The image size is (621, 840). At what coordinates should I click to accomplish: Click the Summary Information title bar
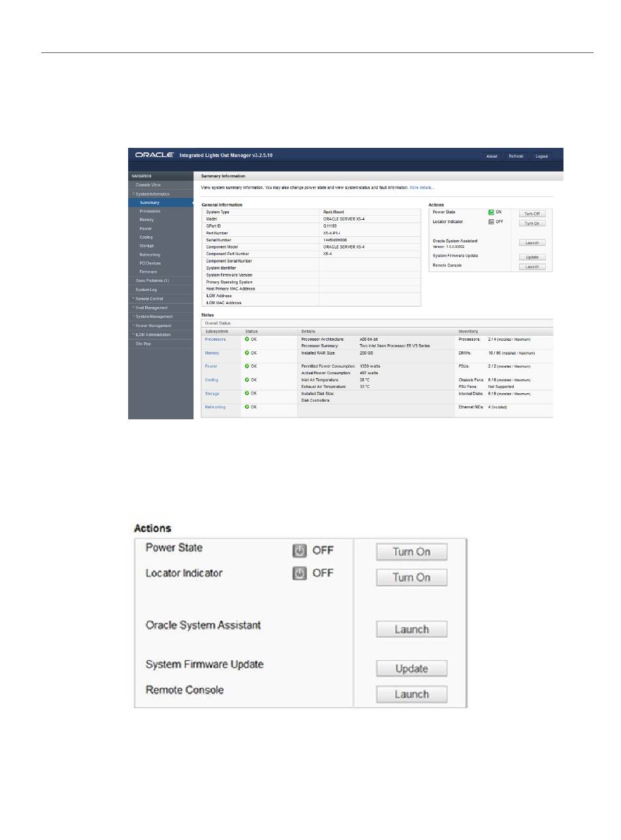click(378, 176)
